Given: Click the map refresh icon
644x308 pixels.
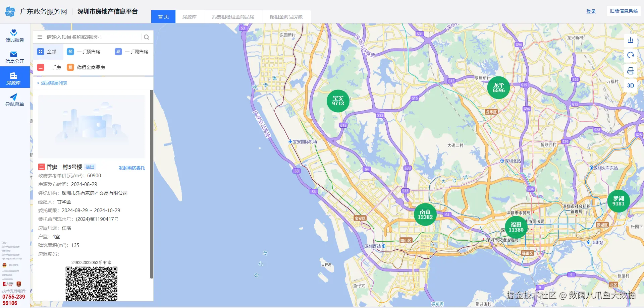Looking at the screenshot, I should tap(631, 55).
